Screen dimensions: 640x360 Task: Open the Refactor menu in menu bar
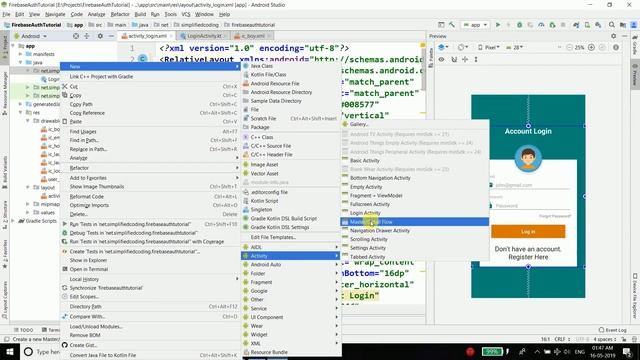(x=120, y=14)
